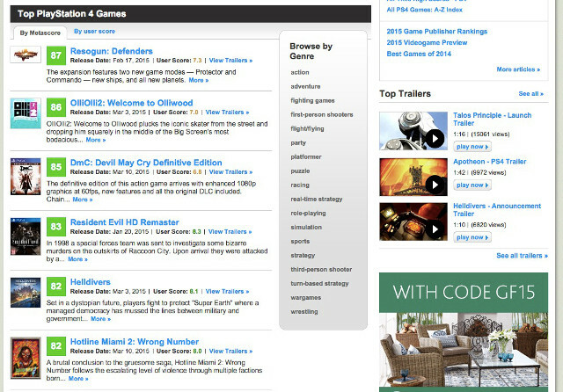
Task: Click the 87 Metascore badge for Resogun
Action: [56, 55]
